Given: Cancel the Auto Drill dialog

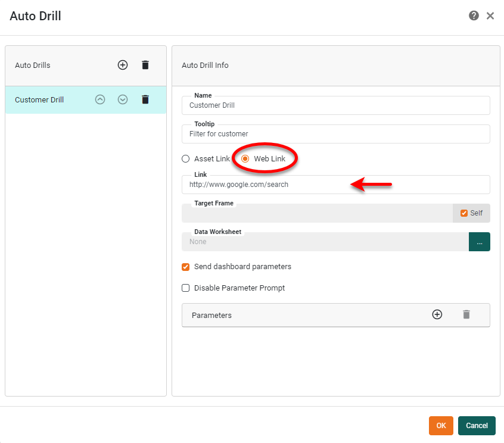Looking at the screenshot, I should pyautogui.click(x=477, y=425).
